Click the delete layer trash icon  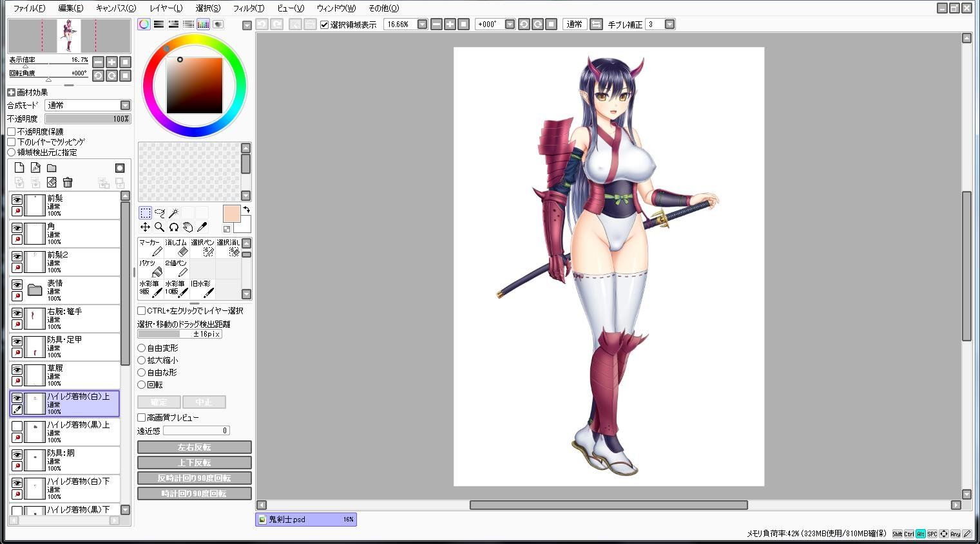68,183
